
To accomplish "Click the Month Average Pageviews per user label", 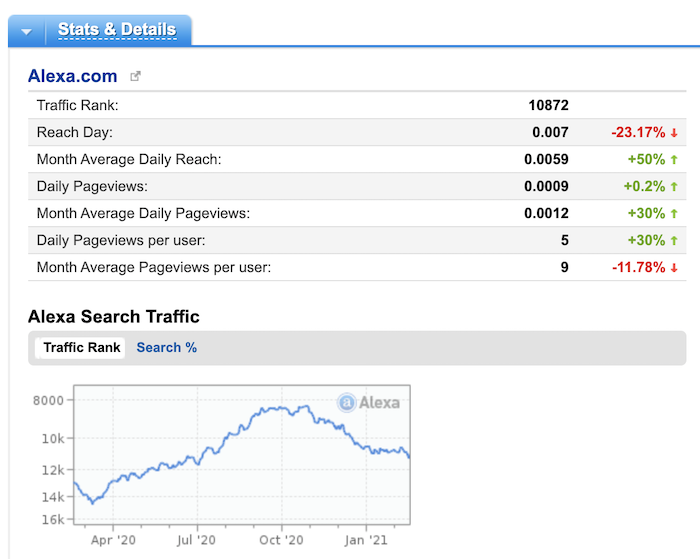I will click(x=154, y=267).
